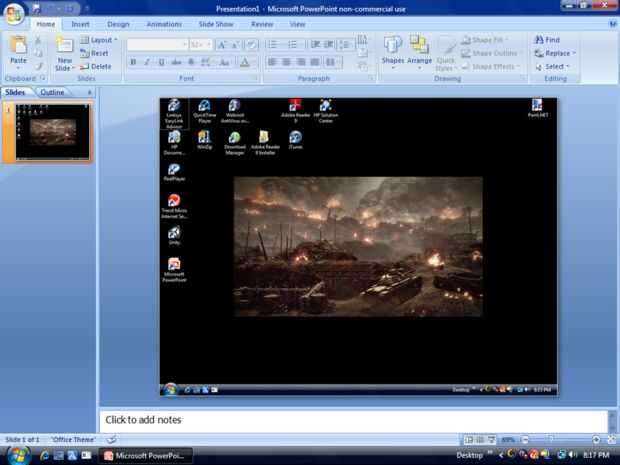Screen dimensions: 620x465
Task: Open the line spacing options
Action: click(346, 44)
